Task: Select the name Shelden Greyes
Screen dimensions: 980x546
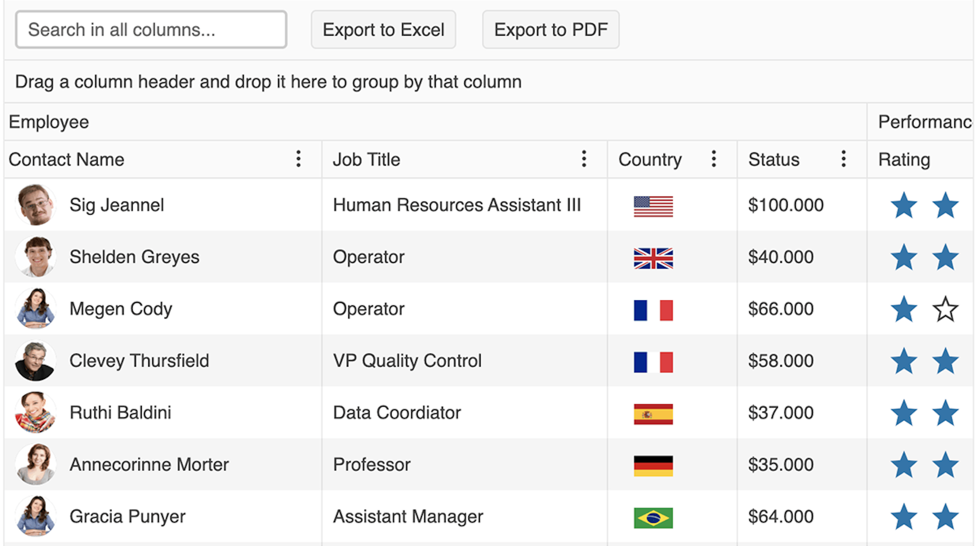Action: point(134,257)
